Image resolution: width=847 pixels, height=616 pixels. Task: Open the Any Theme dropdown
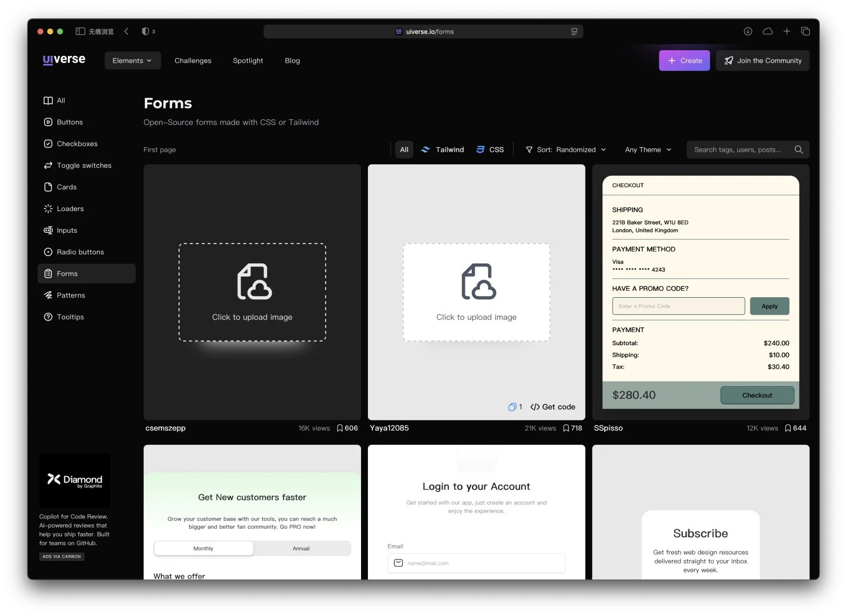coord(649,149)
